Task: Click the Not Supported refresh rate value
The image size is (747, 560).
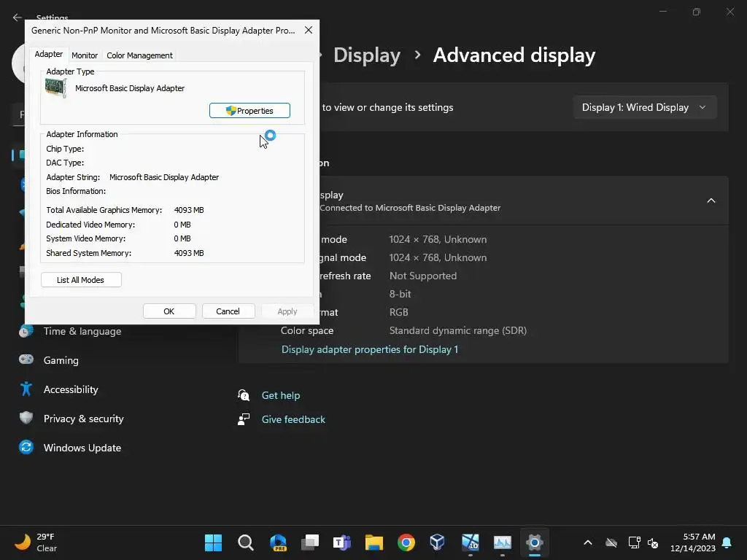Action: (423, 276)
